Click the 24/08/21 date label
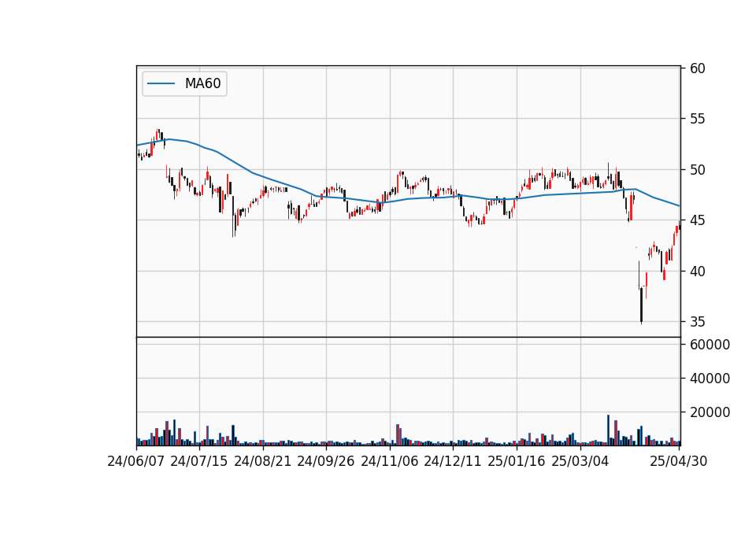This screenshot has height=543, width=756. coord(263,461)
